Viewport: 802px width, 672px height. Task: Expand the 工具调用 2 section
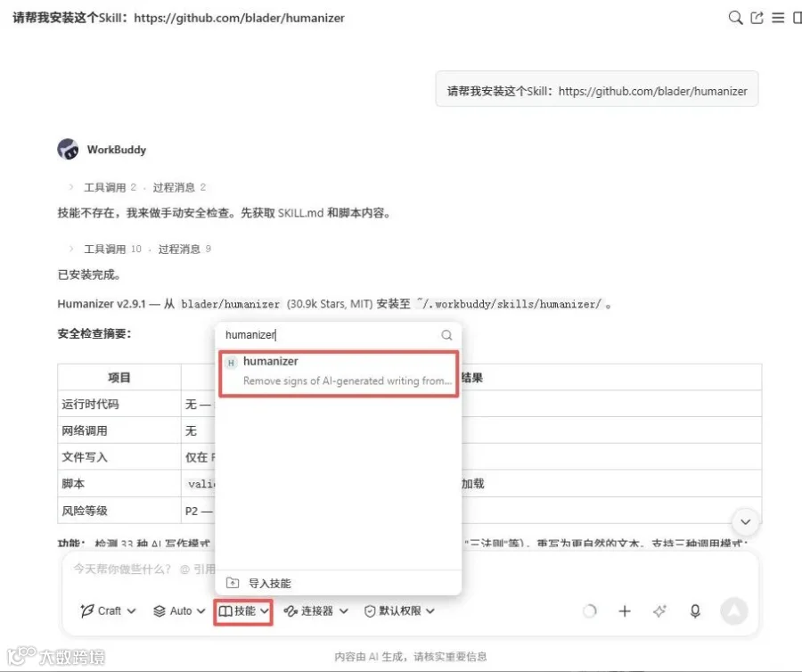click(102, 187)
